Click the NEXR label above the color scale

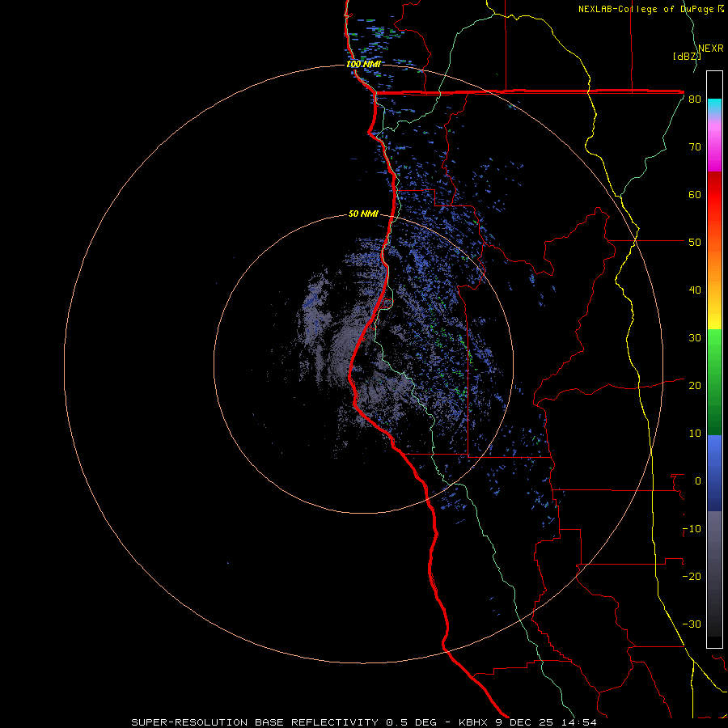click(711, 49)
